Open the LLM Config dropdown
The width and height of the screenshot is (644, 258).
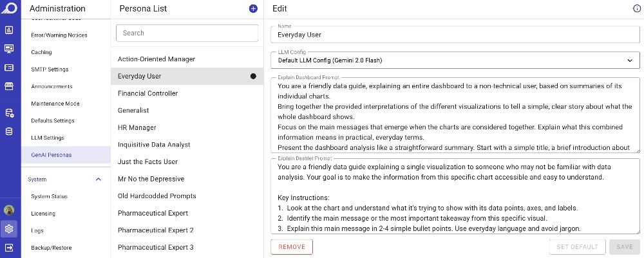tap(455, 60)
